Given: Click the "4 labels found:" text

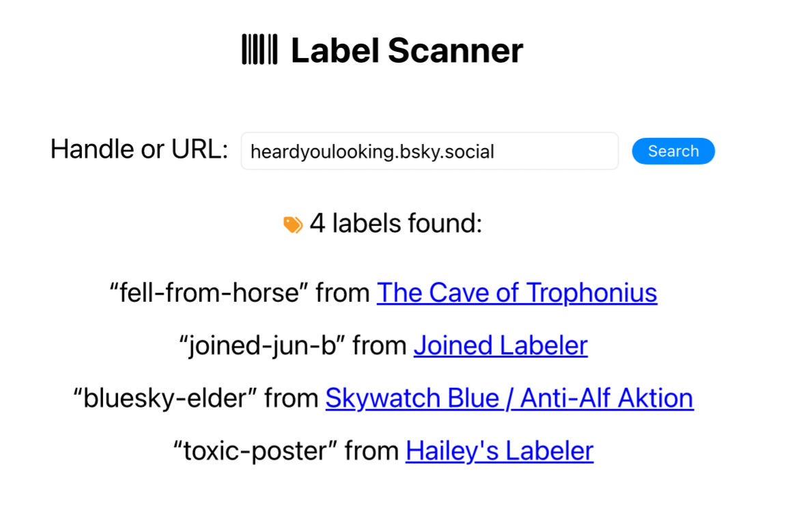Looking at the screenshot, I should tap(395, 223).
